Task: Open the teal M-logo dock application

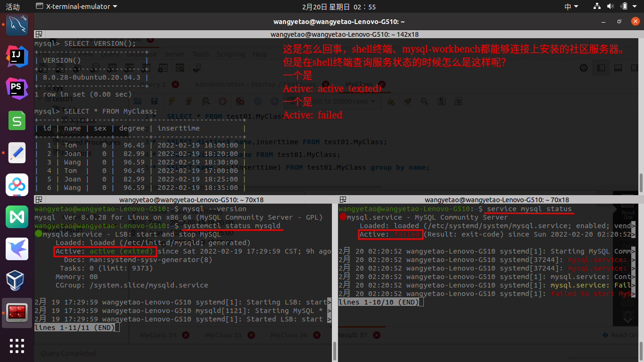Action: [x=17, y=217]
